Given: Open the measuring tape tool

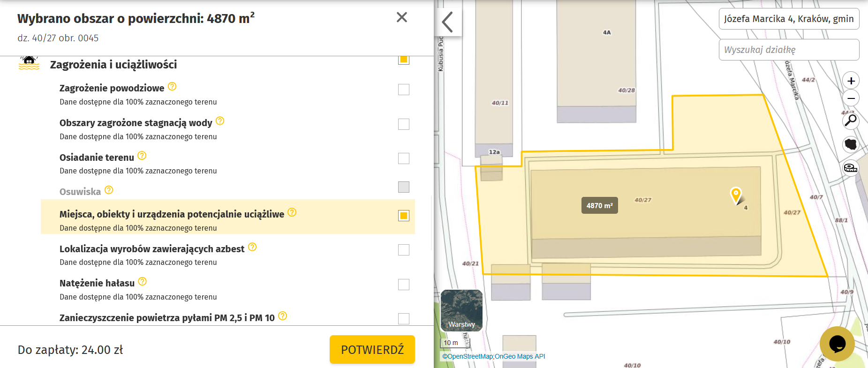Looking at the screenshot, I should click(851, 168).
